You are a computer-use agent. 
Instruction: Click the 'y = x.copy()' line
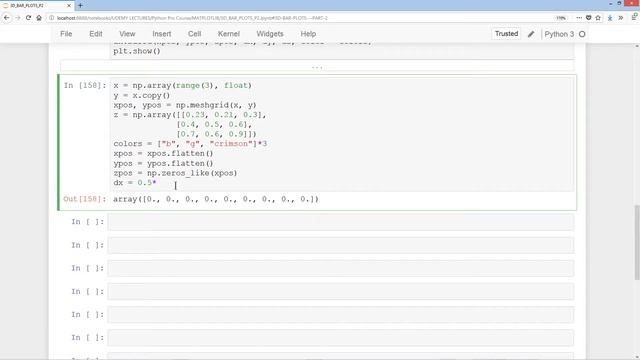[x=142, y=95]
